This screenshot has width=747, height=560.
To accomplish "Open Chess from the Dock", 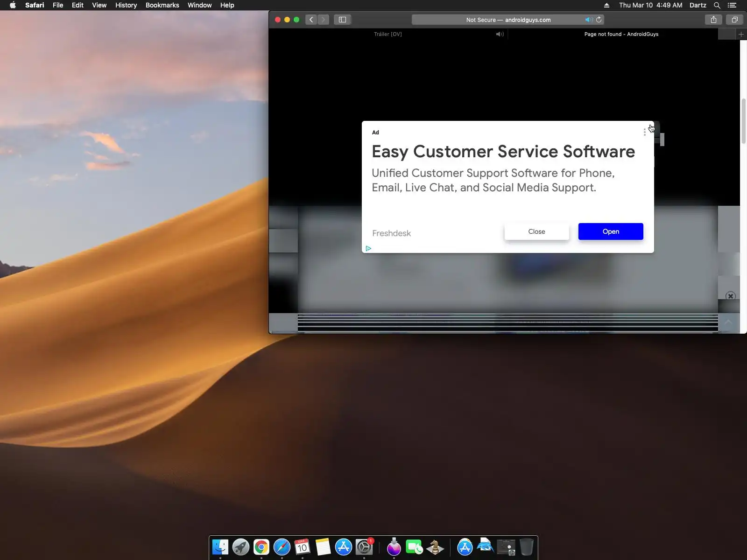I will 435,547.
